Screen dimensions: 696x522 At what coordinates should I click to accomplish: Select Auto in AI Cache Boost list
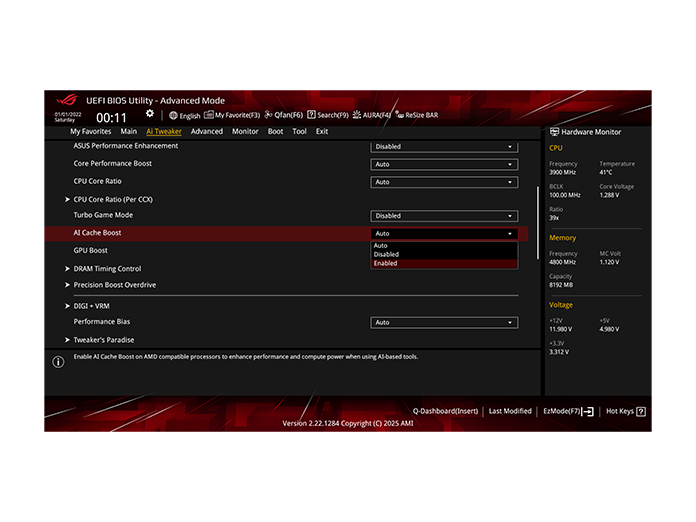[444, 245]
